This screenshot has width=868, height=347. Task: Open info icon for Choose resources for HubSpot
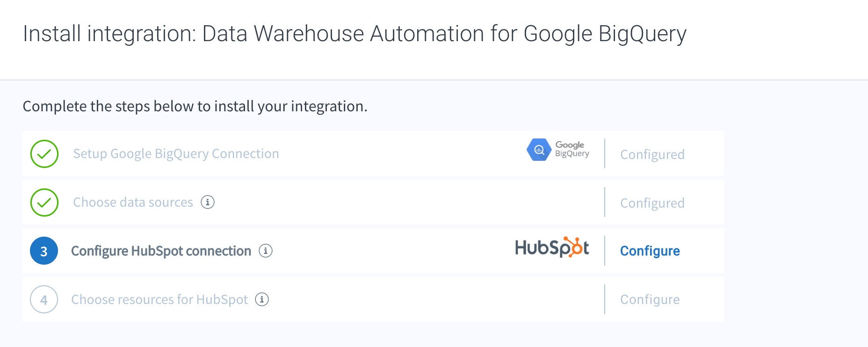[262, 299]
